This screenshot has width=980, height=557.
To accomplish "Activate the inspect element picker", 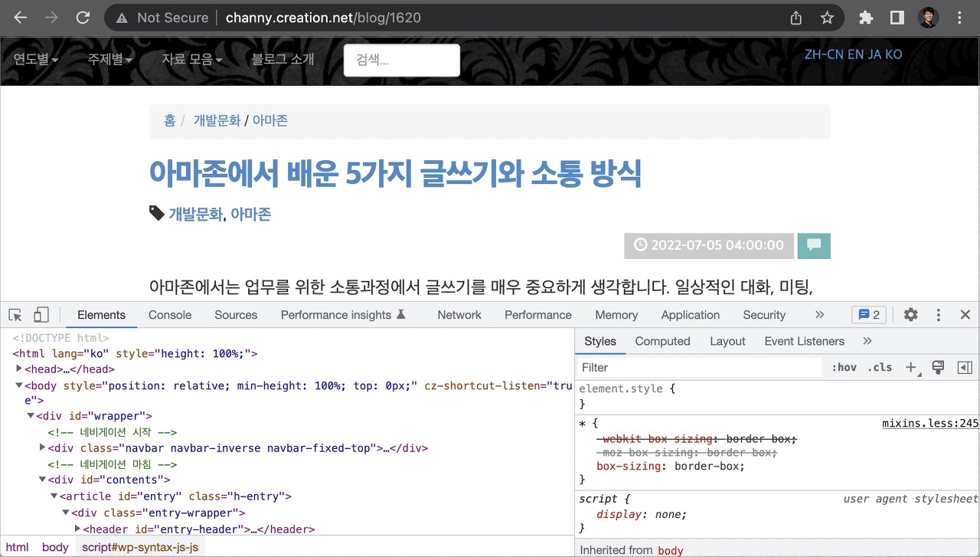I will pos(15,315).
